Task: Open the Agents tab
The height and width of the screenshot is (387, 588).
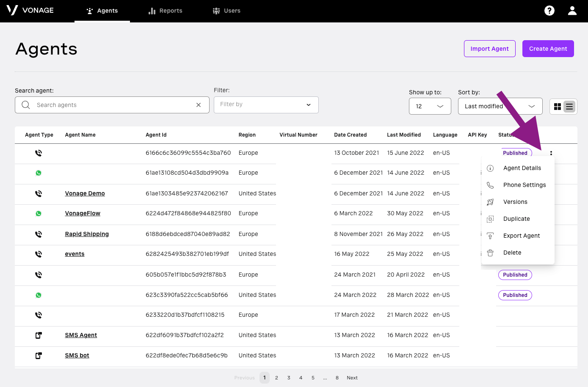Action: click(102, 11)
